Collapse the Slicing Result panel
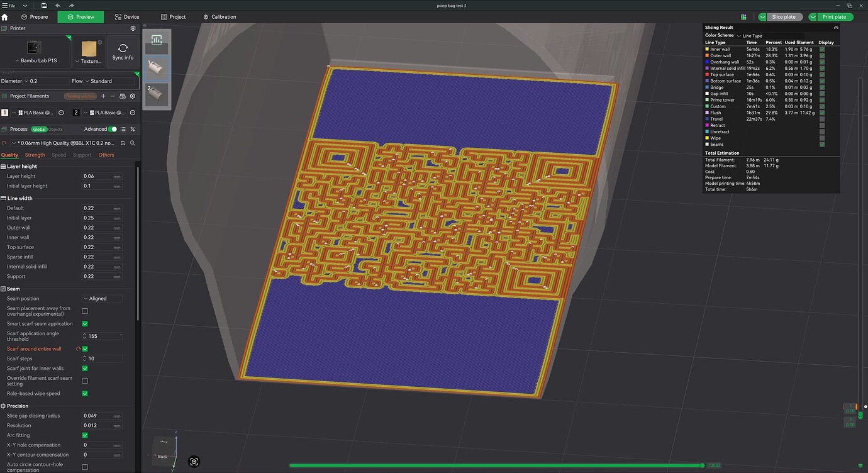The image size is (868, 473). coord(836,28)
